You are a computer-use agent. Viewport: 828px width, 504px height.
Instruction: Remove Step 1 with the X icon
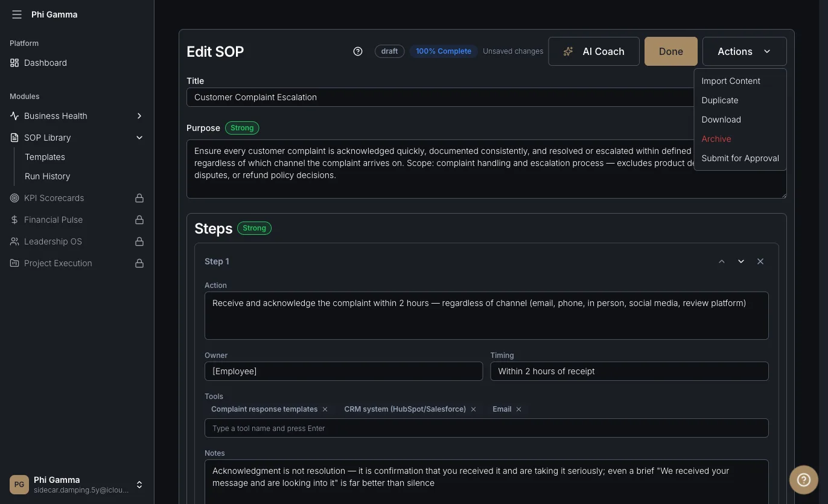pos(760,261)
